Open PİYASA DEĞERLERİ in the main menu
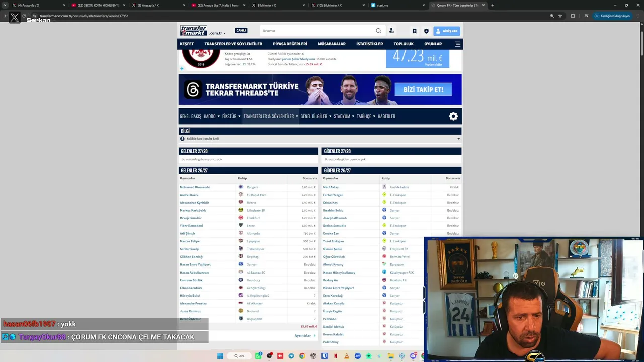This screenshot has width=644, height=362. point(290,44)
